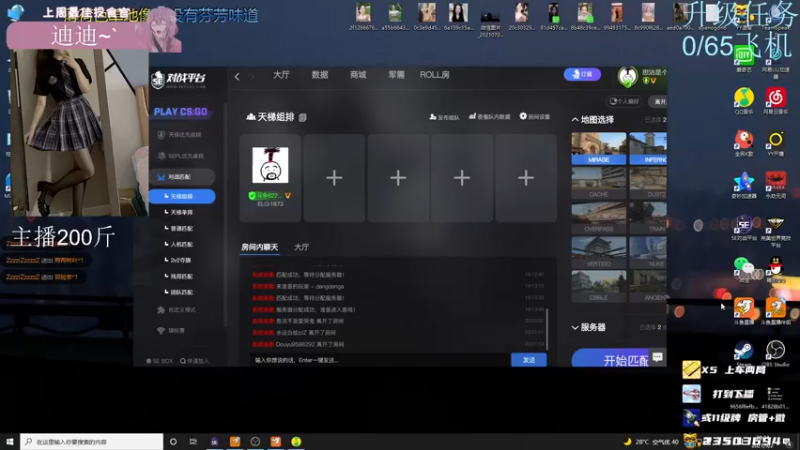Switch to the 房间内聊天 tab
800x450 pixels.
pos(259,247)
